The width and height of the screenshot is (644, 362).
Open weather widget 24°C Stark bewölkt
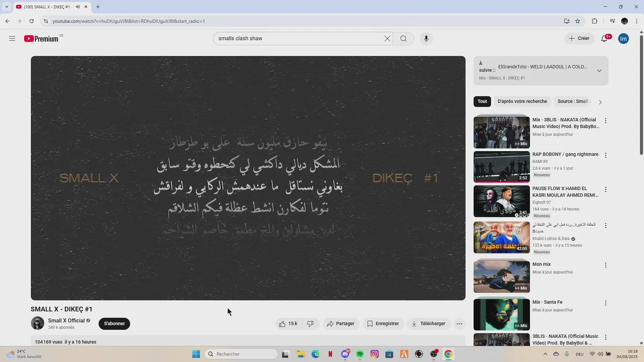tap(24, 354)
